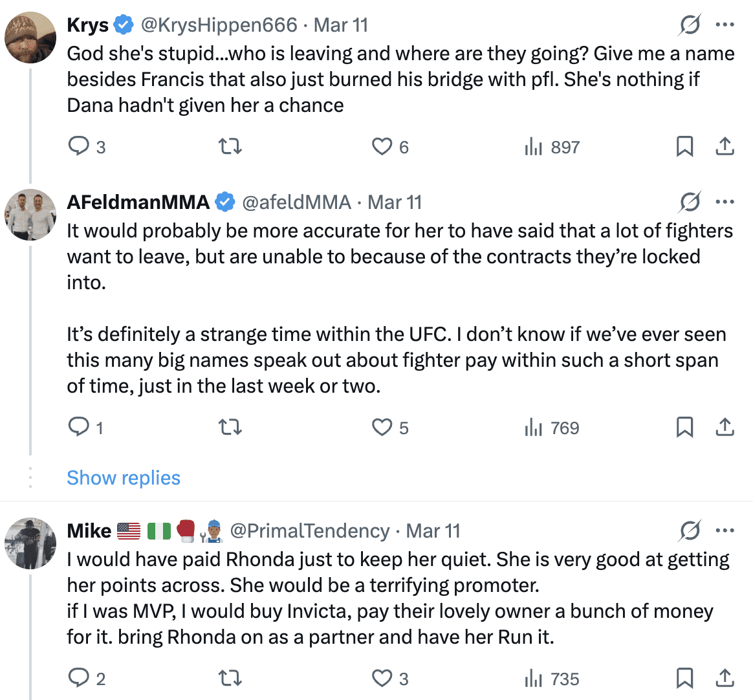This screenshot has width=753, height=700.
Task: Open @PrimalTendency profile handle
Action: click(310, 531)
